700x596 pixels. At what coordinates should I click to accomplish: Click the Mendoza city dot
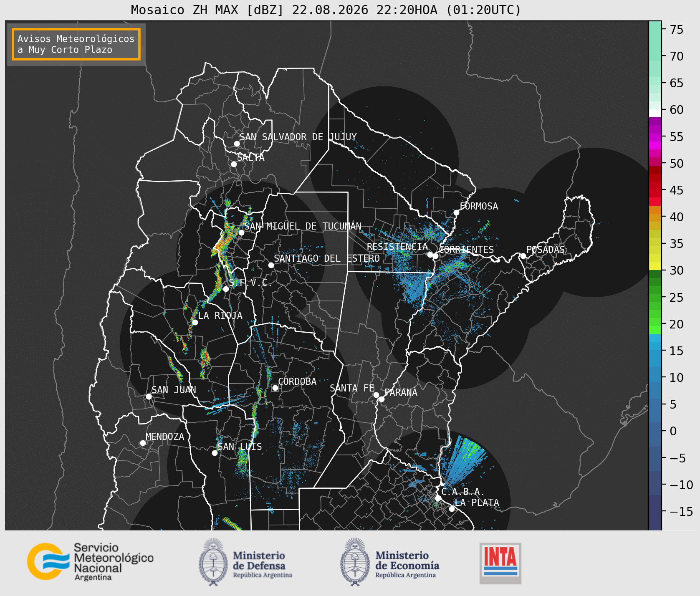pyautogui.click(x=143, y=443)
